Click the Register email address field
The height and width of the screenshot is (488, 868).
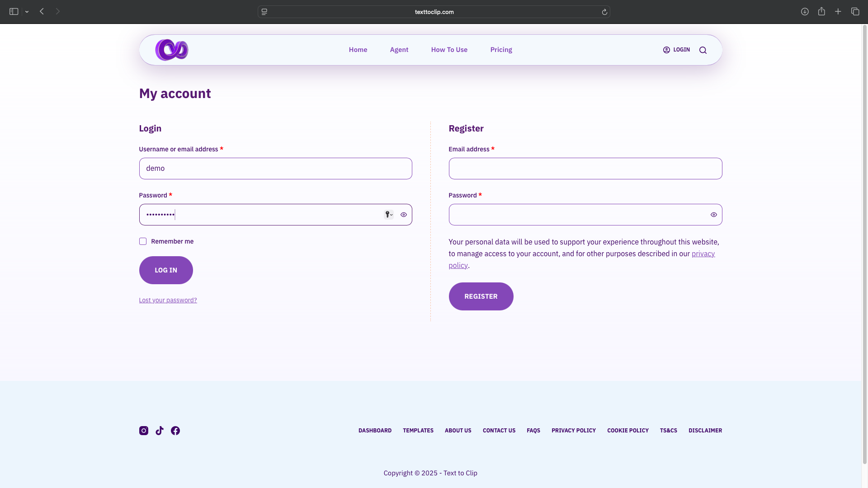(585, 169)
